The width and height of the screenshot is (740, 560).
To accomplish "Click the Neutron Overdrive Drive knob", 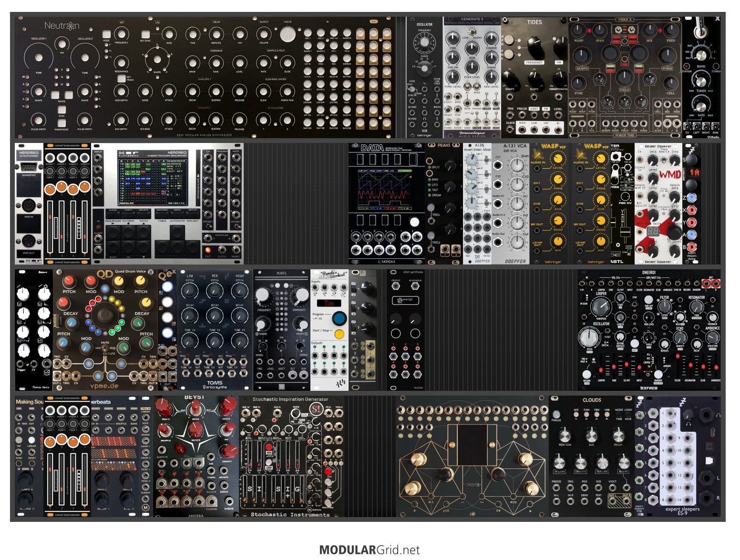I will click(x=193, y=63).
